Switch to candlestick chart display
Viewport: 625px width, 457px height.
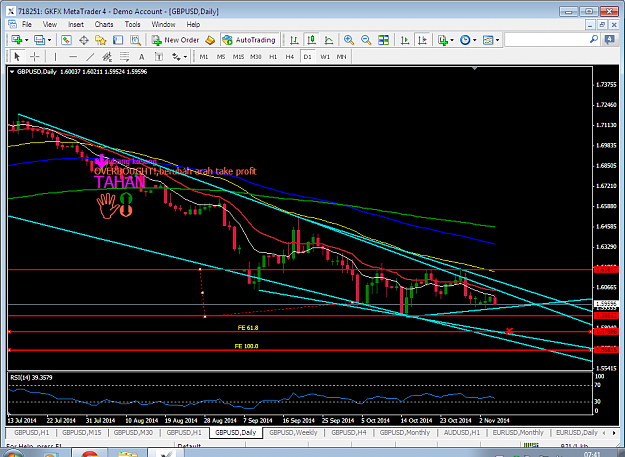point(311,40)
